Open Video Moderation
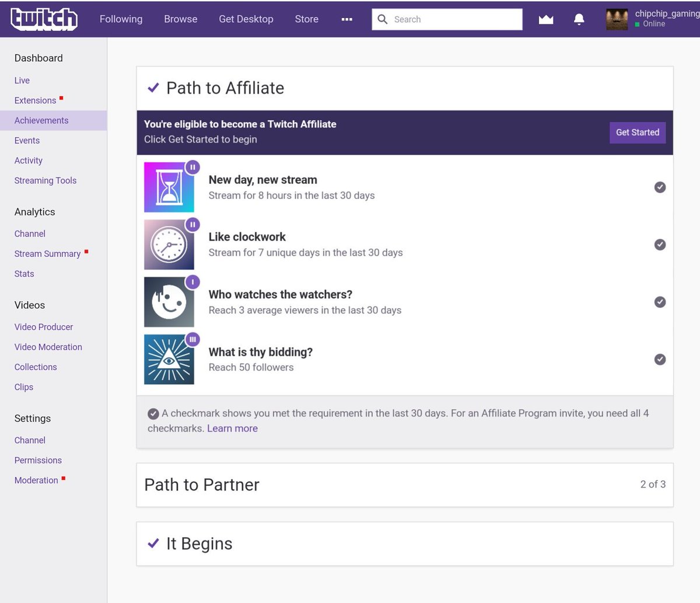The width and height of the screenshot is (700, 603). [48, 347]
